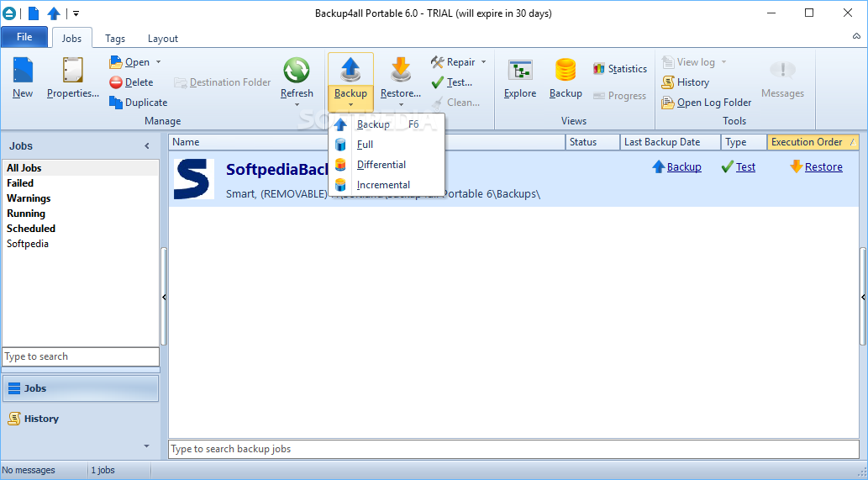Viewport: 868px width, 480px height.
Task: Expand the Refresh dropdown arrow
Action: 297,104
